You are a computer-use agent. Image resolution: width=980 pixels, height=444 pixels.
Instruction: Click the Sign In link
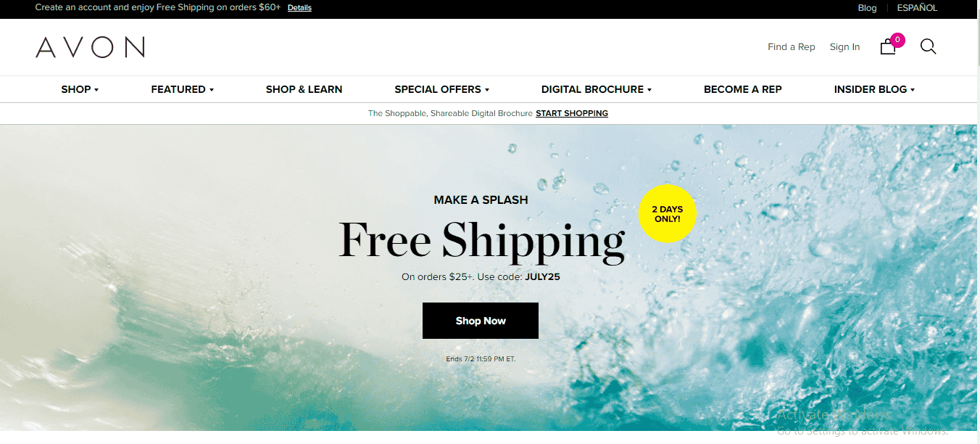[845, 47]
